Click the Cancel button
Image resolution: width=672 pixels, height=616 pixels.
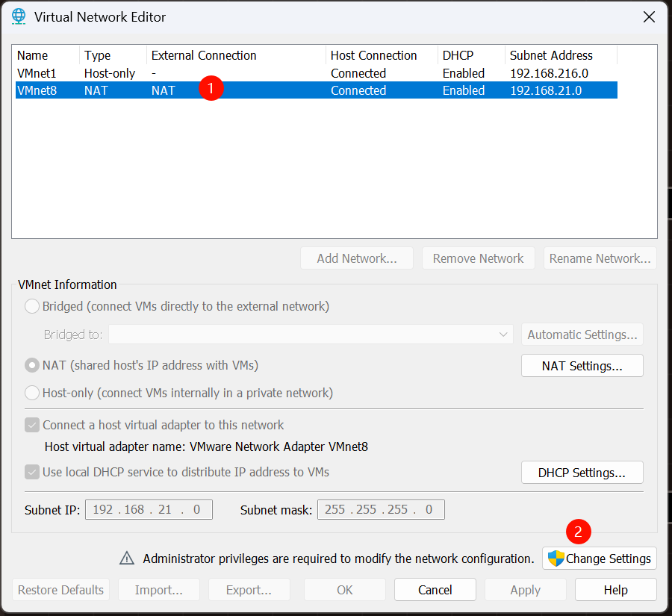[x=435, y=590]
